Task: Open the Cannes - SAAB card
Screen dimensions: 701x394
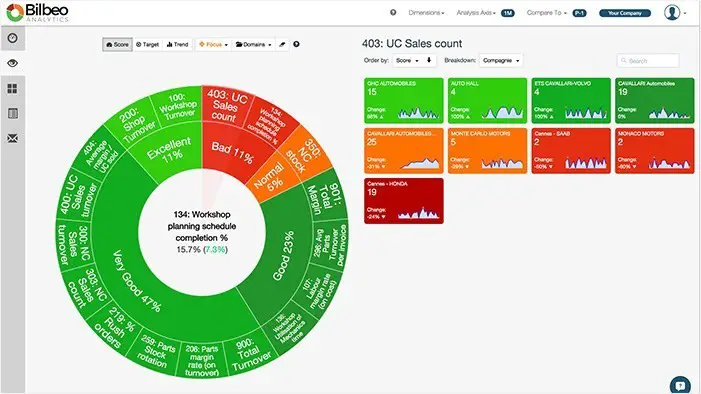Action: (x=571, y=151)
